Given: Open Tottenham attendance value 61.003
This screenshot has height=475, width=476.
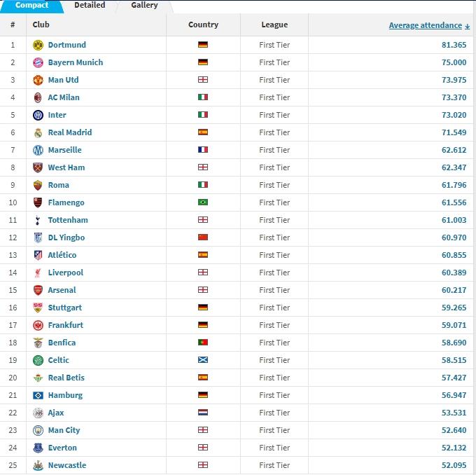Looking at the screenshot, I should point(454,220).
